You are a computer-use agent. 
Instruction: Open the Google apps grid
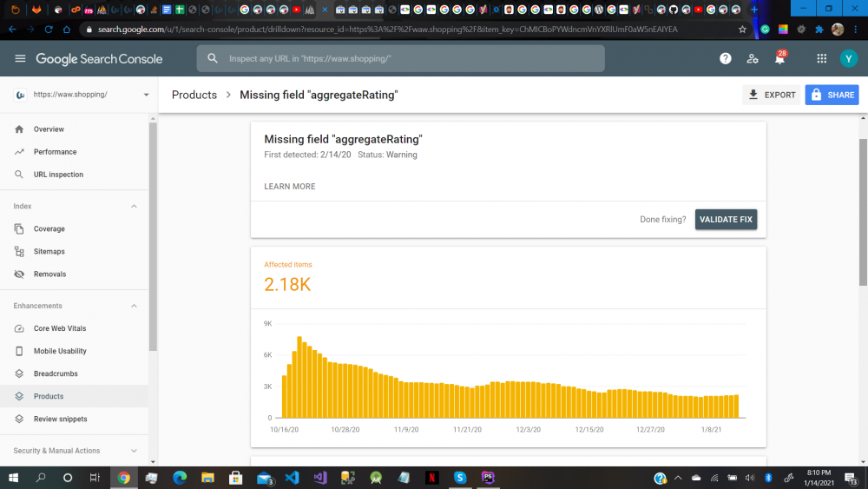pyautogui.click(x=821, y=59)
